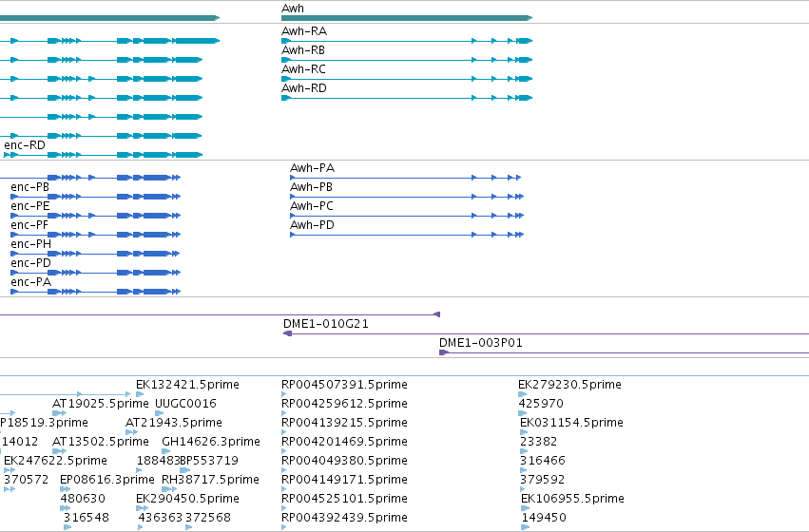This screenshot has width=809, height=532.
Task: Select the Awh-RC transcript
Action: (407, 79)
